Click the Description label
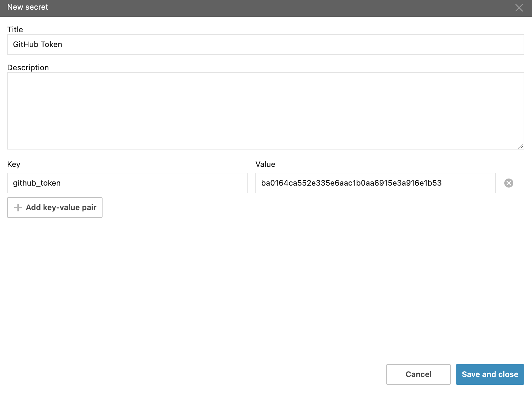The image size is (532, 397). 28,68
